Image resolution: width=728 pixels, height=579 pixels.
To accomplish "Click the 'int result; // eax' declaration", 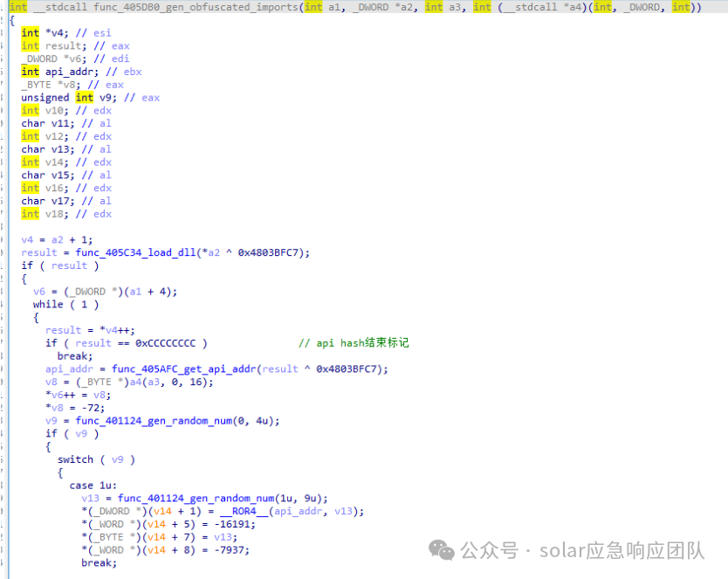I will 75,46.
